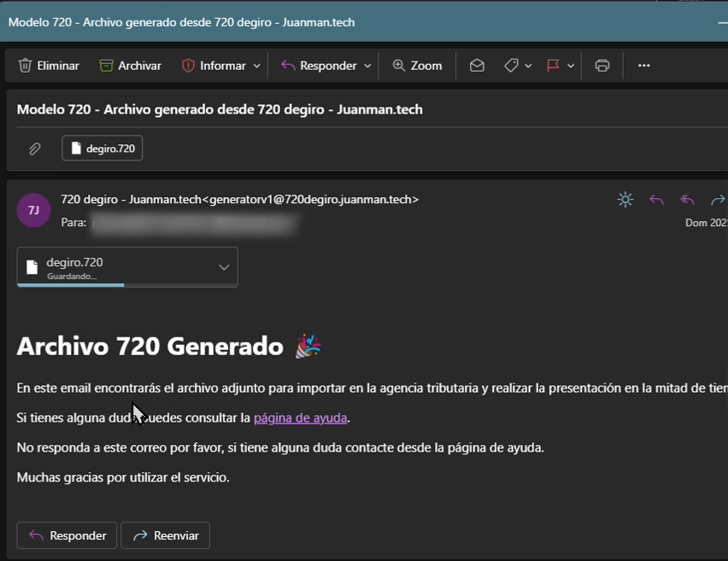The image size is (728, 561).
Task: Click the 7J sender avatar
Action: point(33,210)
